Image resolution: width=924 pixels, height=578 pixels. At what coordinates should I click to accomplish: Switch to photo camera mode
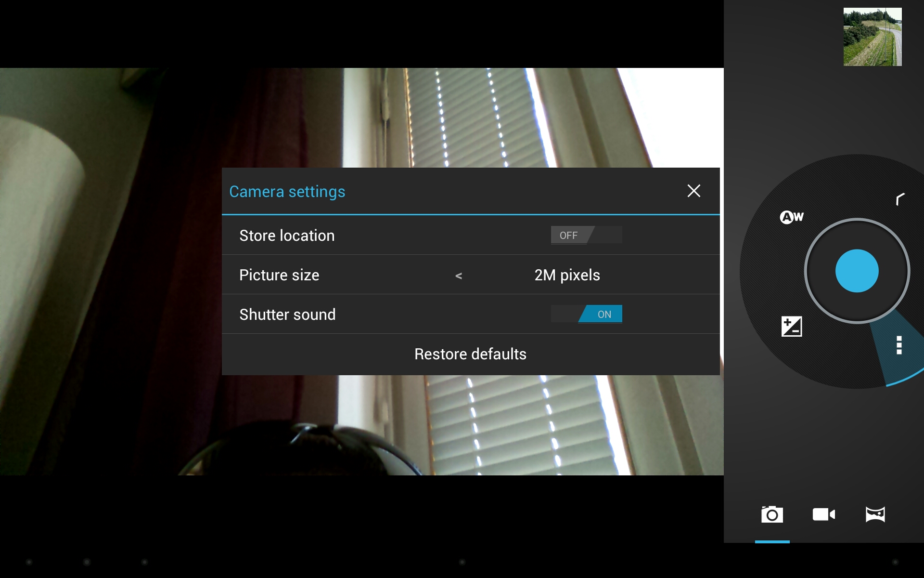772,514
